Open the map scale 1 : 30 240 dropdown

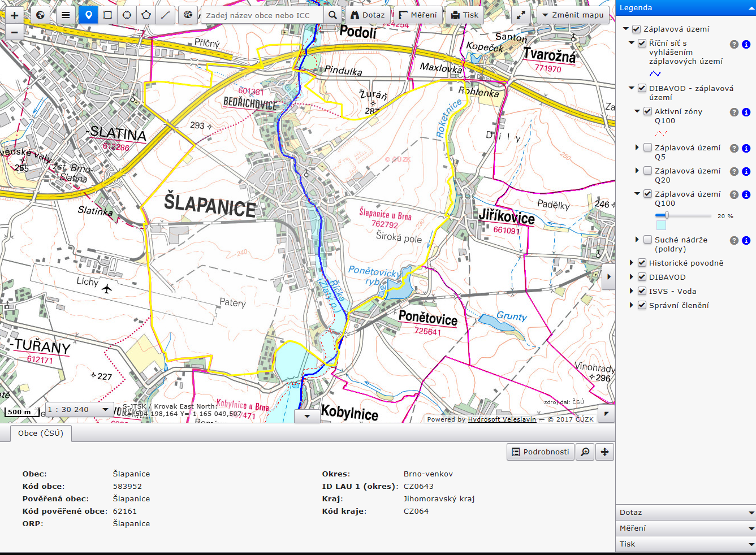click(x=79, y=410)
